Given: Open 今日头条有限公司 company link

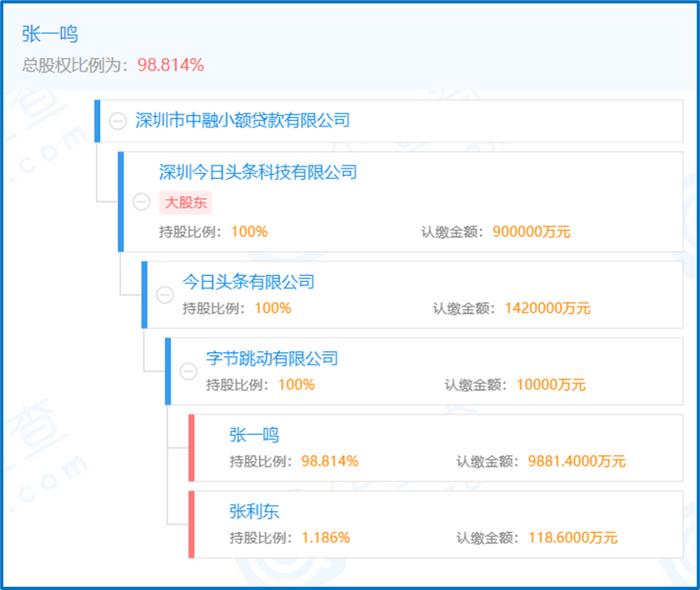Looking at the screenshot, I should [249, 282].
